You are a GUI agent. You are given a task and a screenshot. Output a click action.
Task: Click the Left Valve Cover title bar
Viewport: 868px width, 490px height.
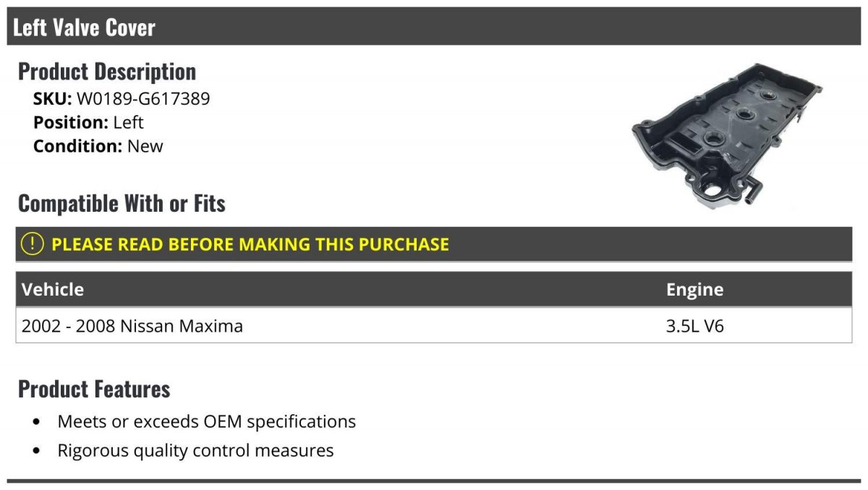click(434, 27)
